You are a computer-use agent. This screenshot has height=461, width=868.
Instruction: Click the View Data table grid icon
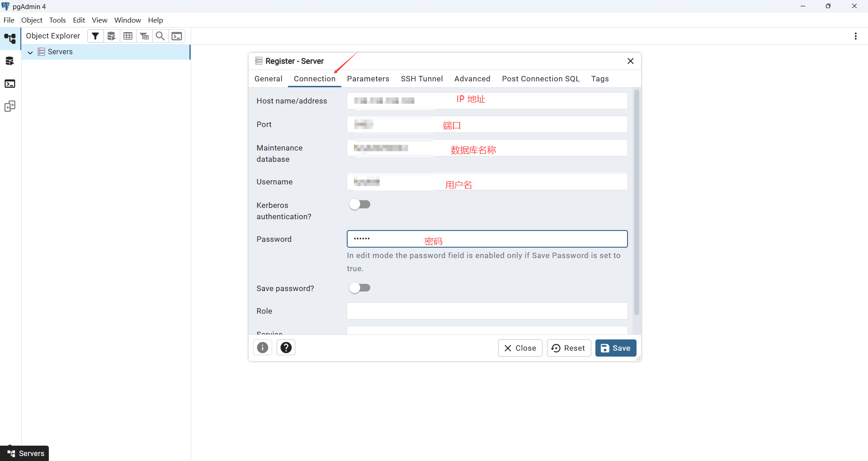tap(128, 36)
